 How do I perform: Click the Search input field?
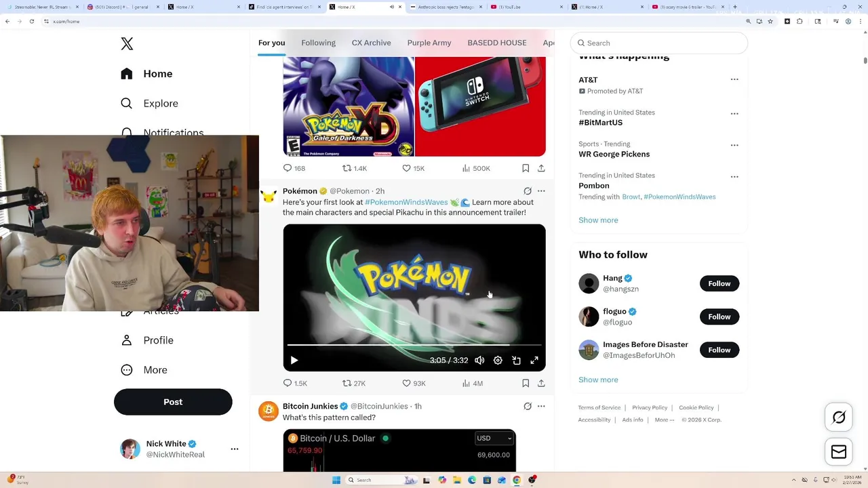[x=658, y=43]
